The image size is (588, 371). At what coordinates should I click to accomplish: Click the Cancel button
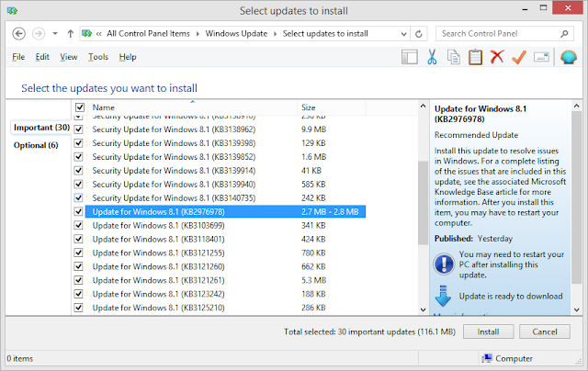[x=545, y=332]
